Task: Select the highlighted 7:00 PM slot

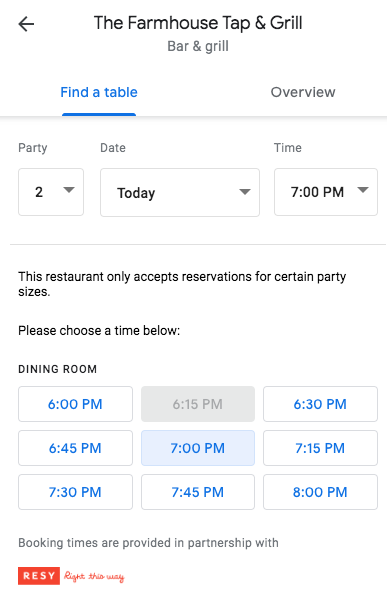Action: tap(198, 448)
